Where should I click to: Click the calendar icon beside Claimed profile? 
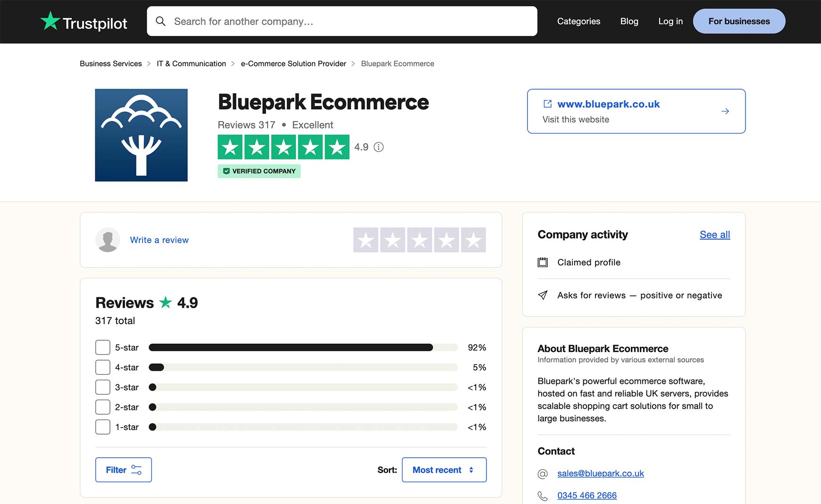[x=543, y=262]
